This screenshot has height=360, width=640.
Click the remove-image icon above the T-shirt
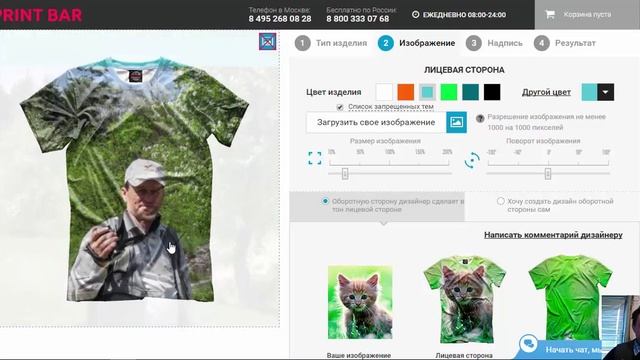coord(267,41)
